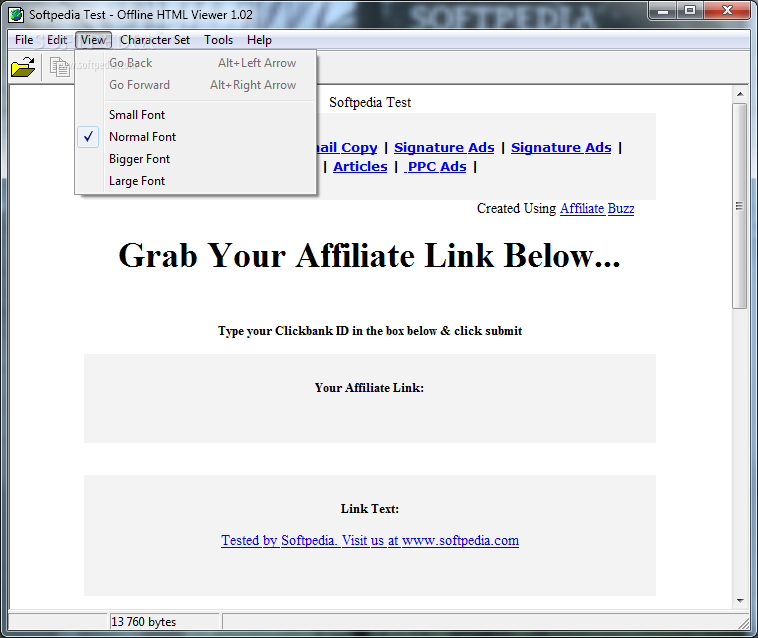Choose Go Forward in View menu
This screenshot has width=758, height=638.
tap(196, 85)
